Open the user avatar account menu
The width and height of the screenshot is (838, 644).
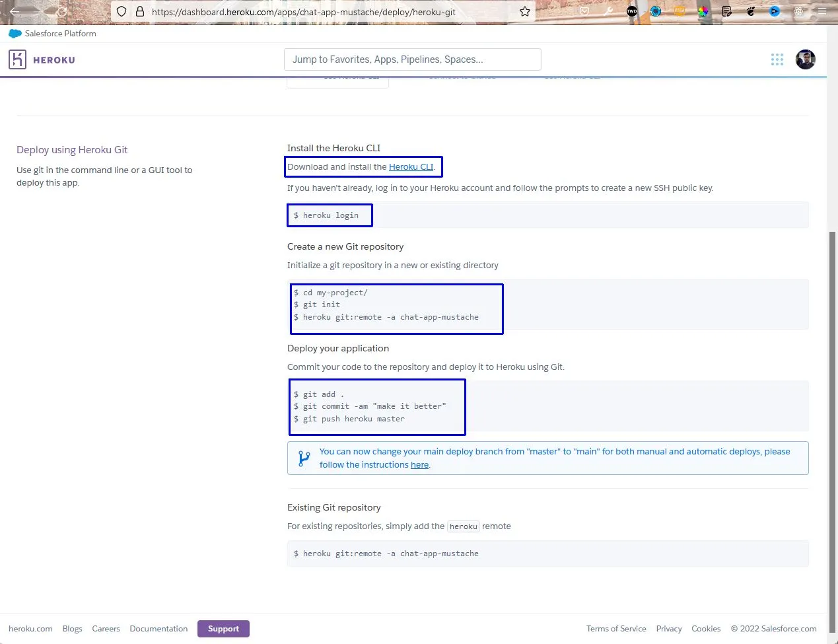806,59
